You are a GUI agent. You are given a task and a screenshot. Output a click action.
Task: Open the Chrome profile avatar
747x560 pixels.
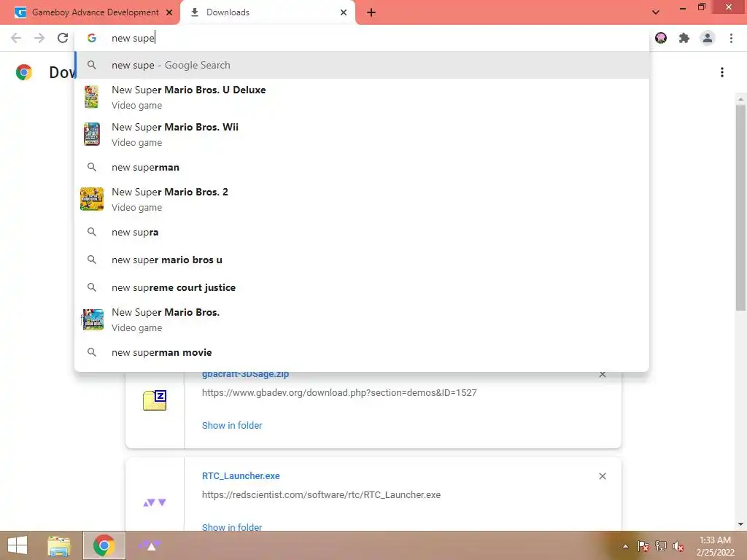[708, 38]
